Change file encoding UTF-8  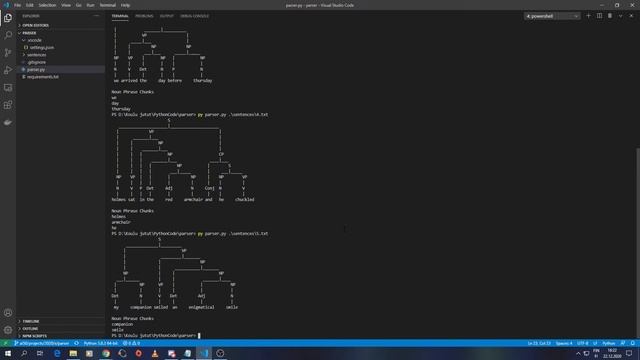(x=582, y=343)
